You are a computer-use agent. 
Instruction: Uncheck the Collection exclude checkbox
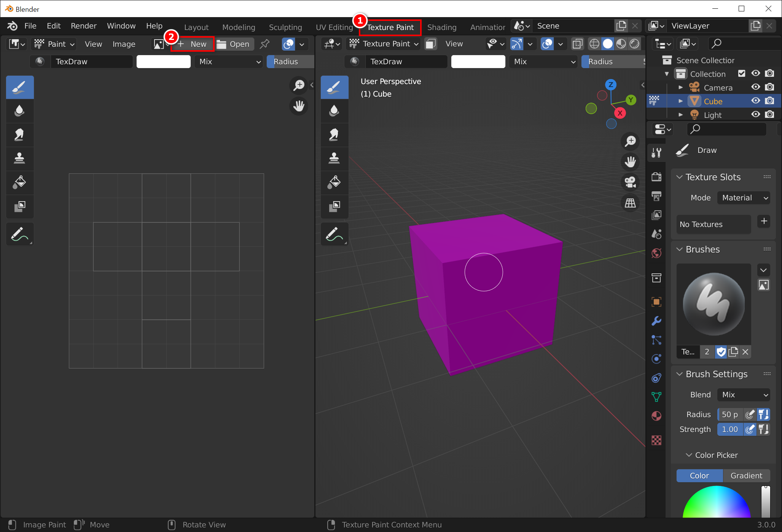pyautogui.click(x=742, y=73)
